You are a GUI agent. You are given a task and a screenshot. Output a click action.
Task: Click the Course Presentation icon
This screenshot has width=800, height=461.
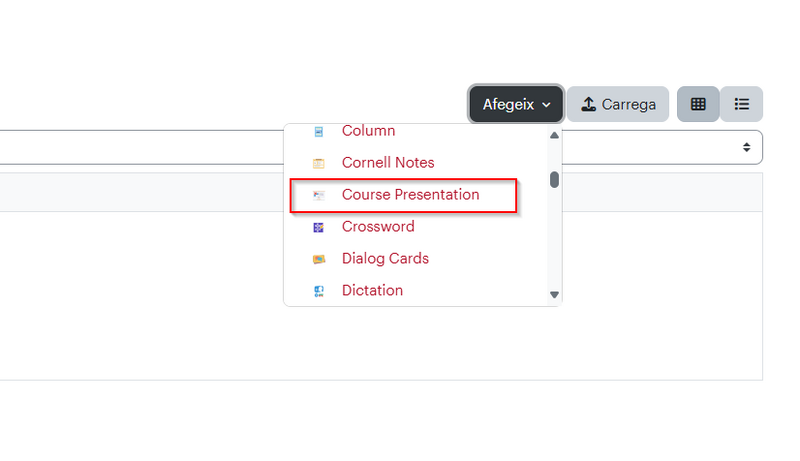tap(319, 195)
